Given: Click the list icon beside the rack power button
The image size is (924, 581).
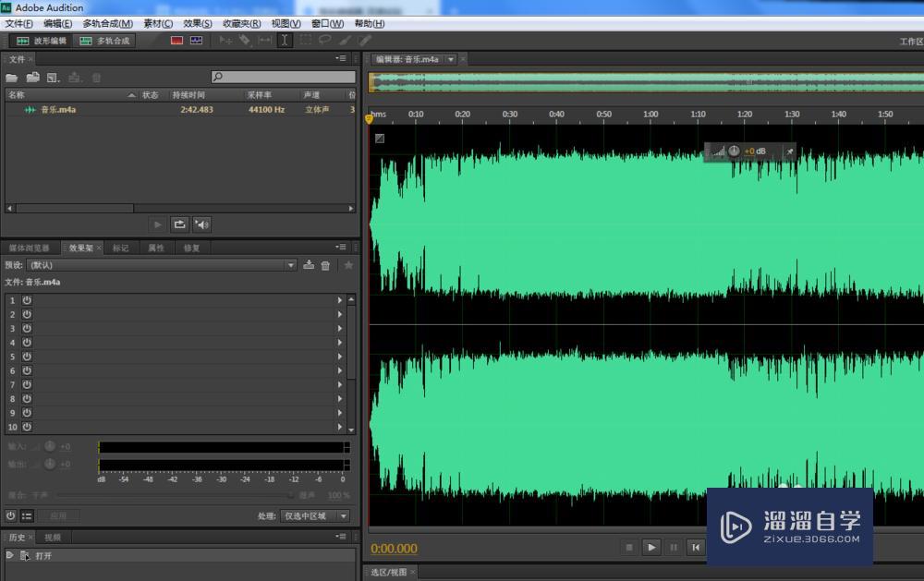Looking at the screenshot, I should coord(27,516).
